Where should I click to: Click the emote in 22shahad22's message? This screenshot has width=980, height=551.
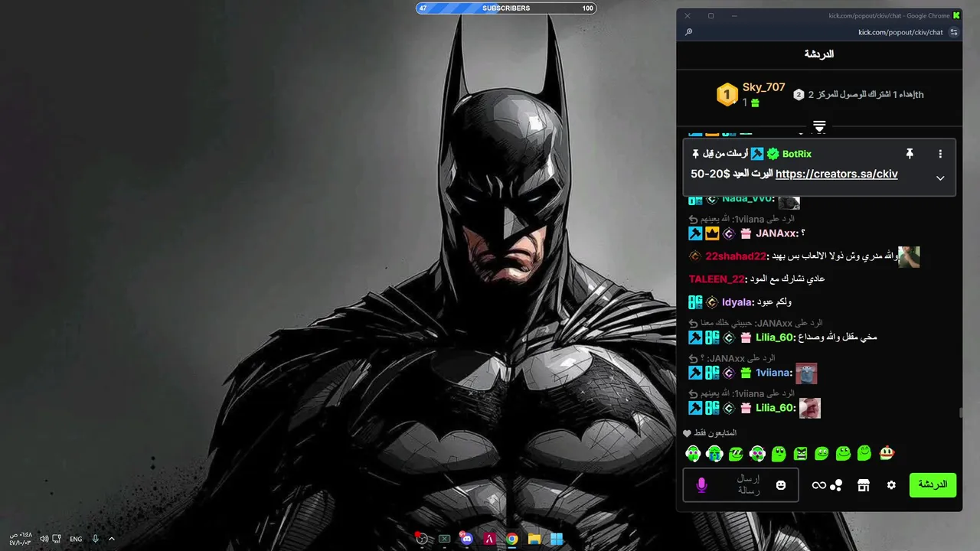click(909, 257)
